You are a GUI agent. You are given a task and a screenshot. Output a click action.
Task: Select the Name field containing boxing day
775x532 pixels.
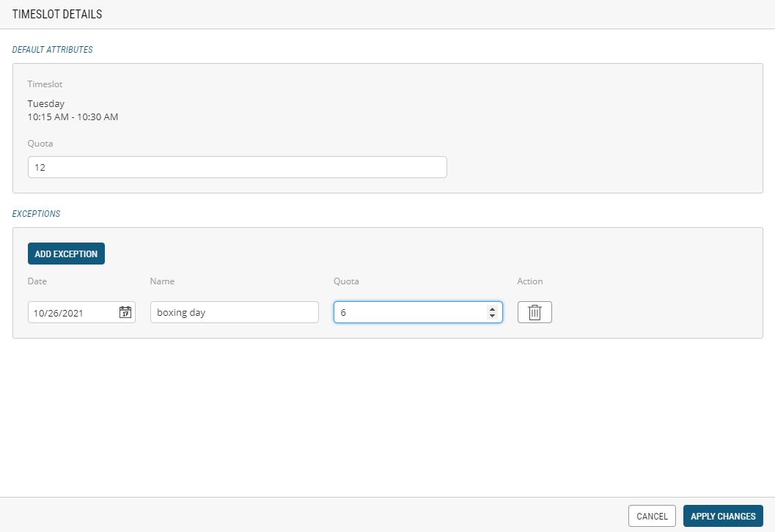click(x=234, y=312)
